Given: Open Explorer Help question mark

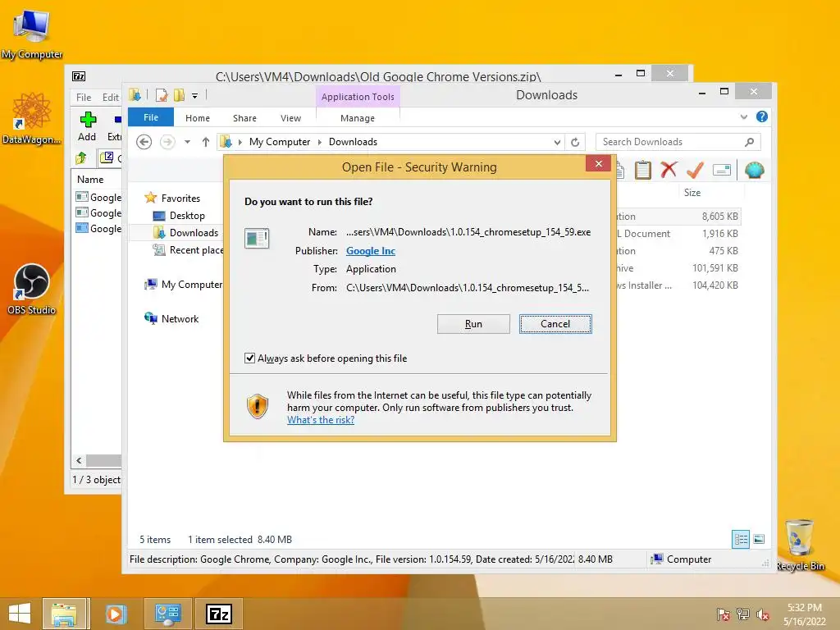Looking at the screenshot, I should point(762,116).
